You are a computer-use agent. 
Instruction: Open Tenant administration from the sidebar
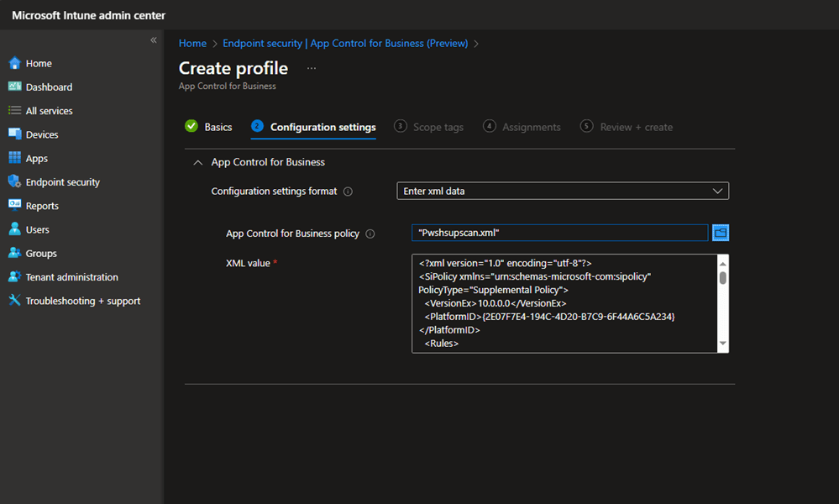coord(71,277)
